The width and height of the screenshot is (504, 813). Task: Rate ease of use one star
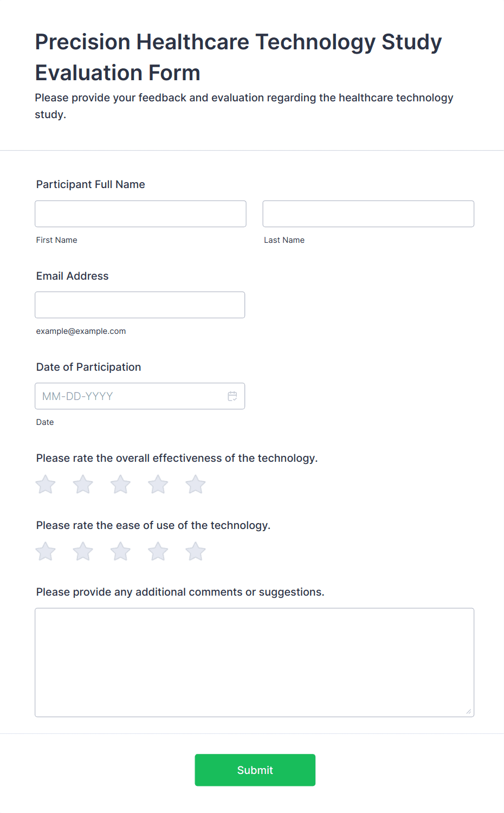[46, 552]
